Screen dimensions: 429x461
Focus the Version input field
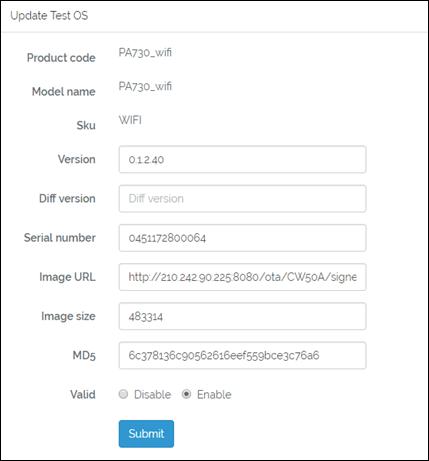click(x=242, y=159)
